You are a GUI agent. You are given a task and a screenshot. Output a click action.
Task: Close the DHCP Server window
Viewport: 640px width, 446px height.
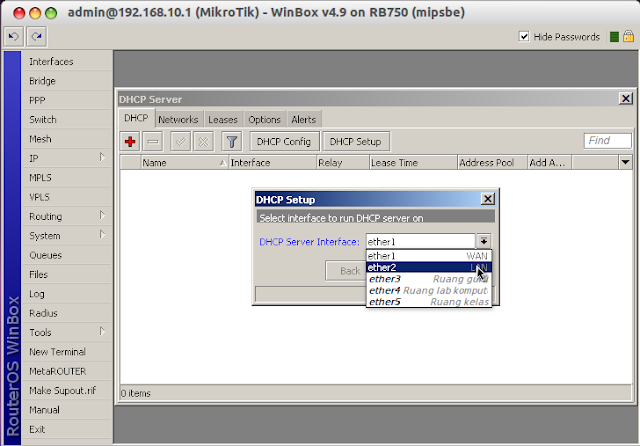click(x=626, y=99)
